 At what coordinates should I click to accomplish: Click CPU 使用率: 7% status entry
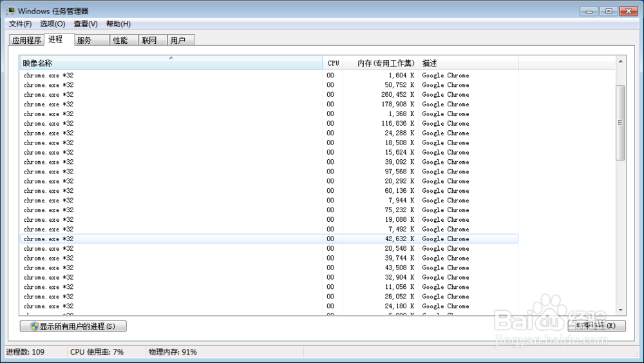click(x=97, y=352)
